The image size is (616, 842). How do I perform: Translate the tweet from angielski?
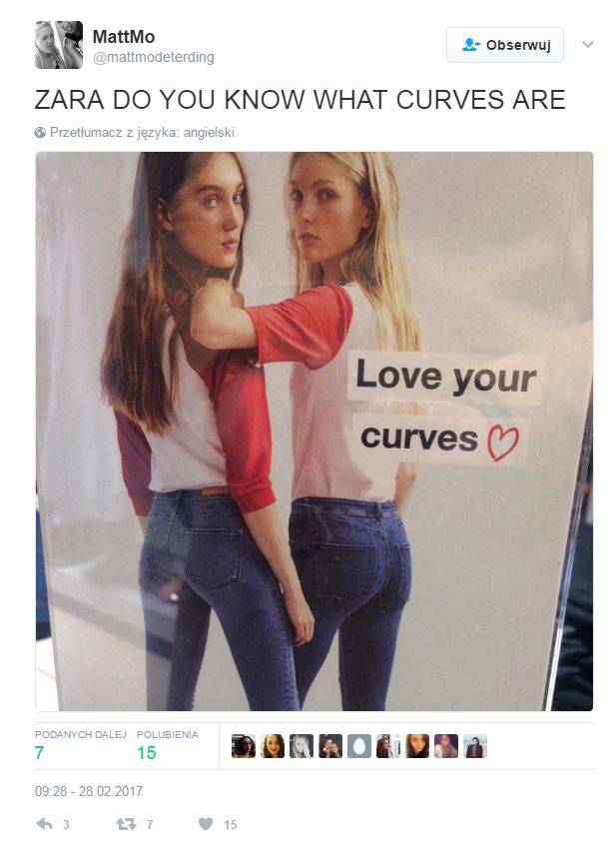[142, 132]
